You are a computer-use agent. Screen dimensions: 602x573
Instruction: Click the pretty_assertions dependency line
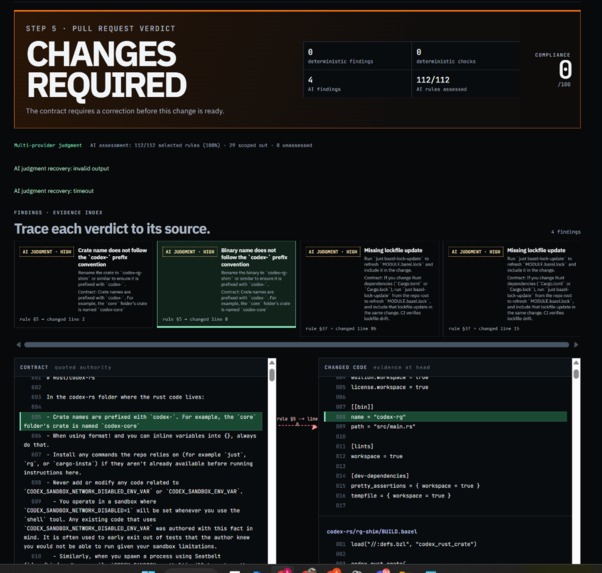(415, 486)
